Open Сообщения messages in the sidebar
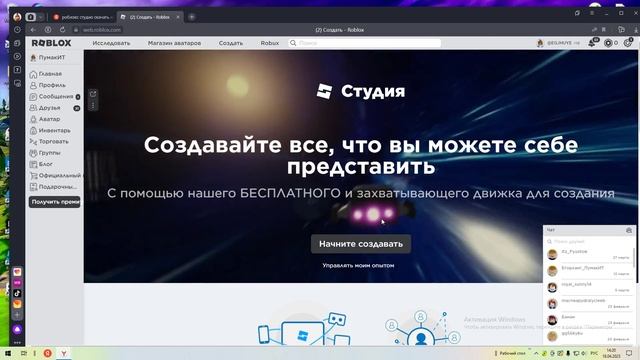 point(54,96)
